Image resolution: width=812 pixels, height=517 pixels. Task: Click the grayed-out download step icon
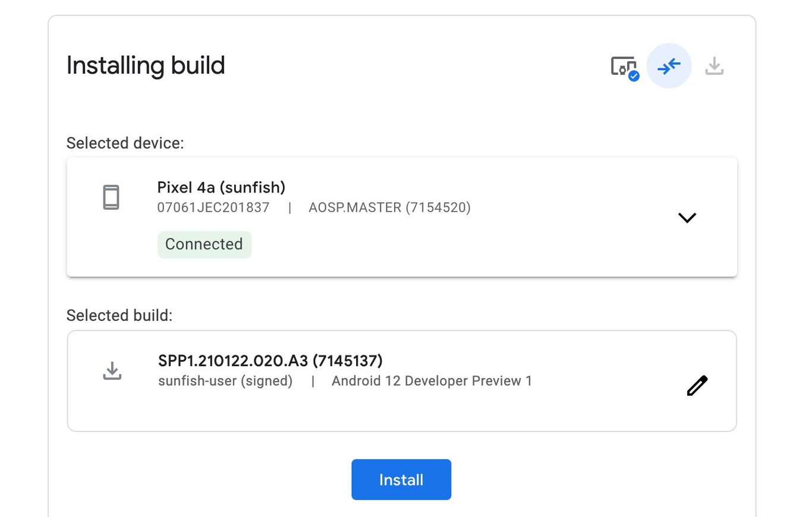715,67
